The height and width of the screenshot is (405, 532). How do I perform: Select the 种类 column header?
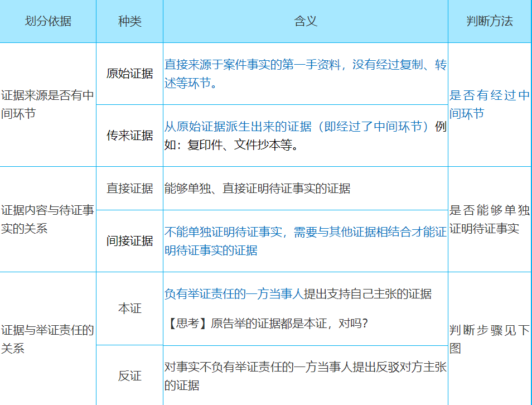pyautogui.click(x=129, y=22)
